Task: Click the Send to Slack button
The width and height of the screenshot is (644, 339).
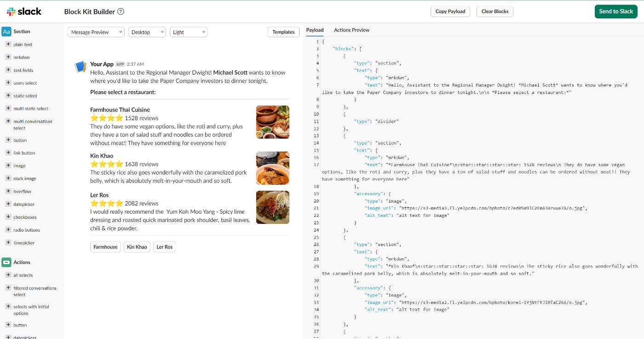Action: tap(616, 12)
